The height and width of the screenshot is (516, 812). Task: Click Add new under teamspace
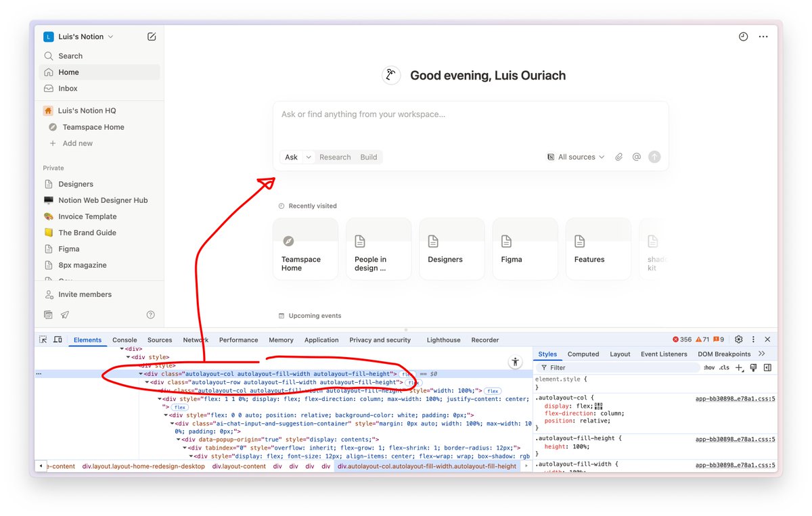click(99, 143)
